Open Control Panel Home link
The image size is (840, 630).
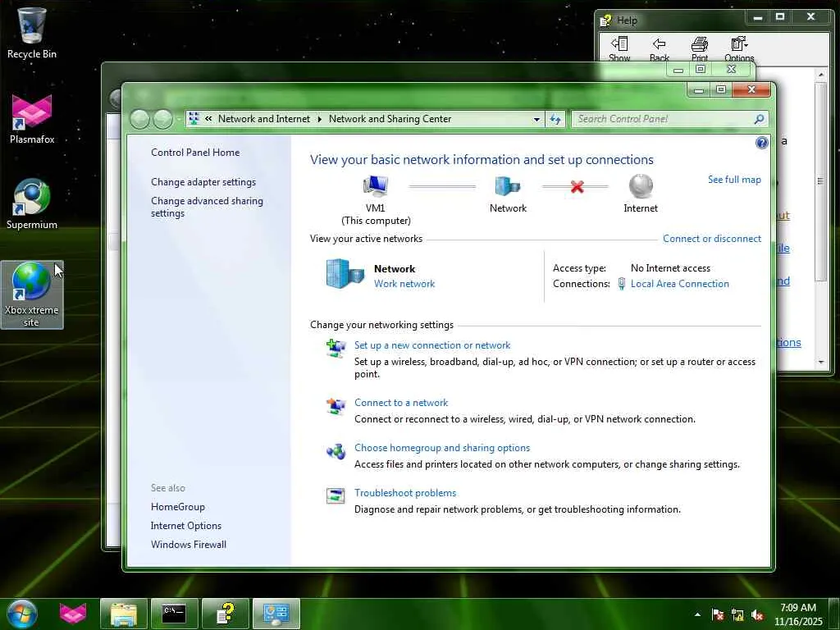195,152
